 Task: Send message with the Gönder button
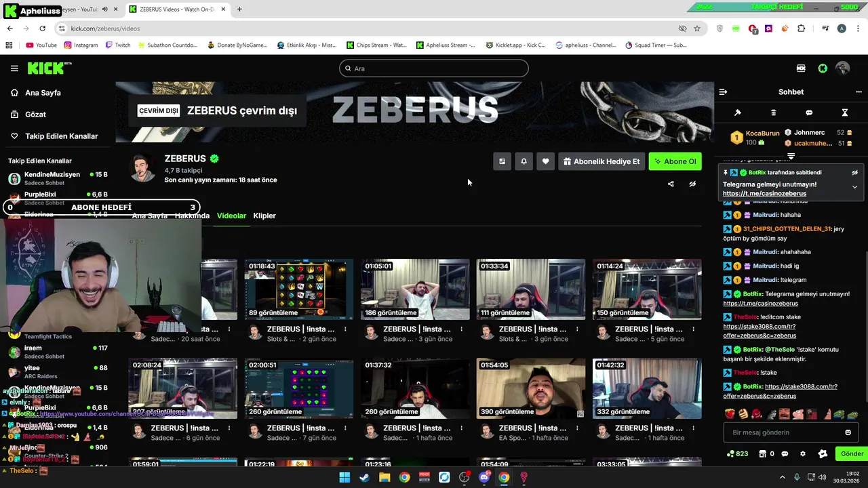coord(852,454)
